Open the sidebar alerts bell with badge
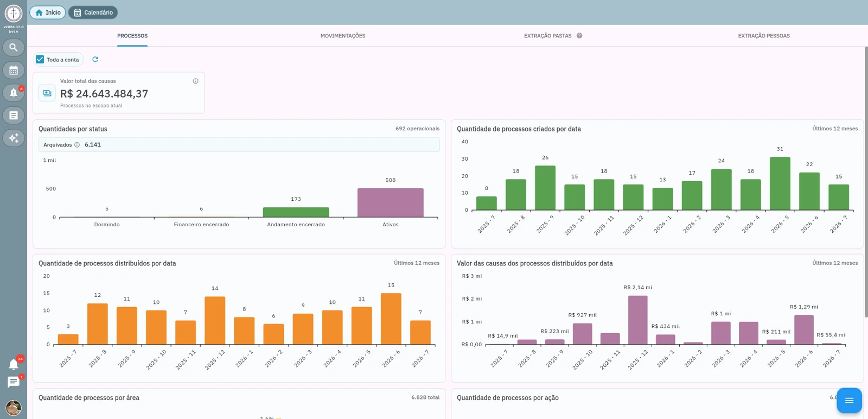Image resolution: width=868 pixels, height=419 pixels. 14,93
